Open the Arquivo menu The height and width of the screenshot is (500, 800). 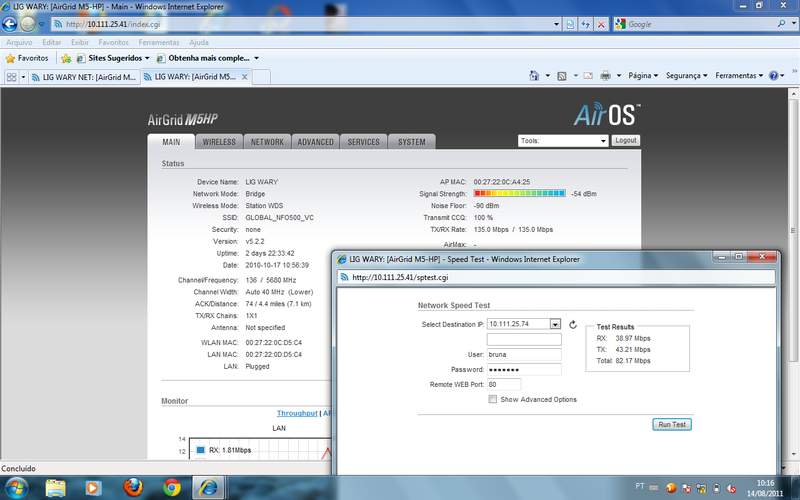(x=19, y=42)
